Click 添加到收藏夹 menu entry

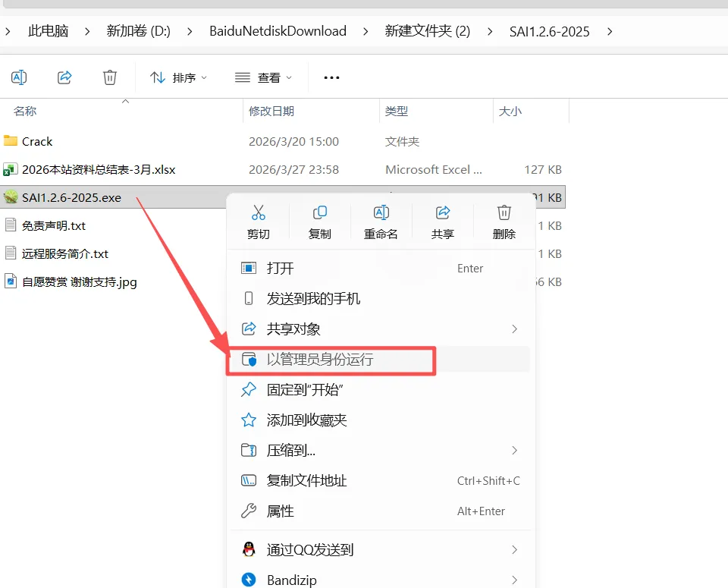point(380,420)
